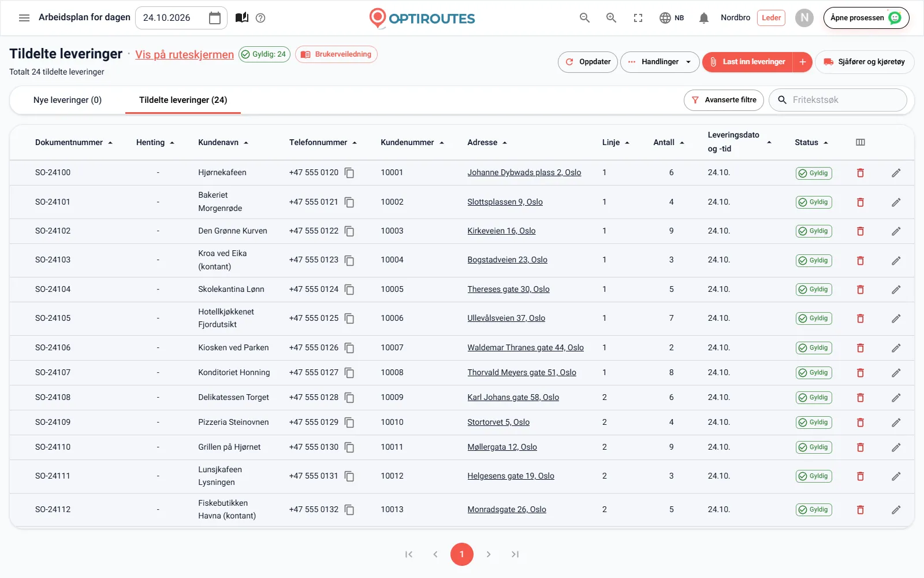Select Tildelte leveringer (24) tab
This screenshot has height=578, width=924.
(183, 100)
